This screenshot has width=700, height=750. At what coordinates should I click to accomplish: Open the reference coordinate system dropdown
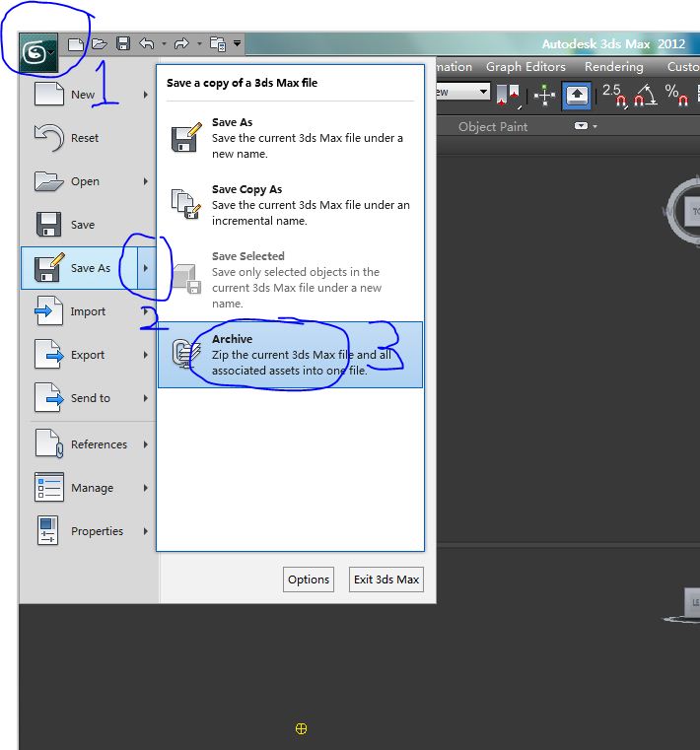463,92
